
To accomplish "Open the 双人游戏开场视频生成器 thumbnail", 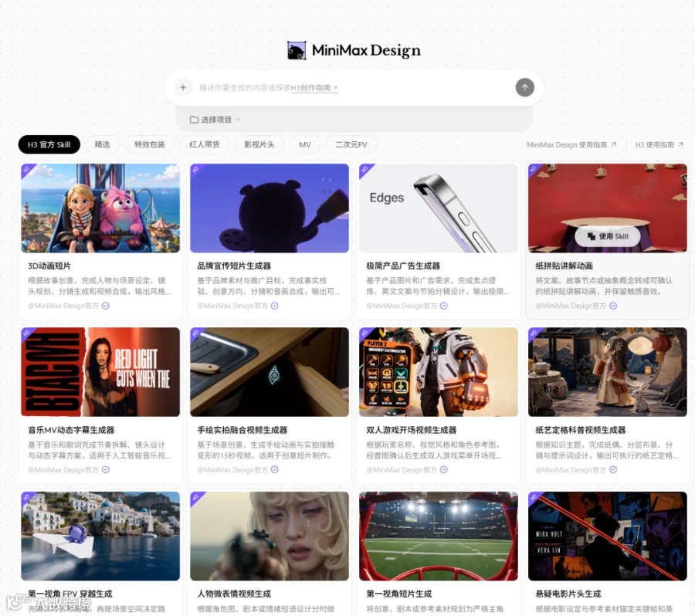I will pyautogui.click(x=439, y=372).
